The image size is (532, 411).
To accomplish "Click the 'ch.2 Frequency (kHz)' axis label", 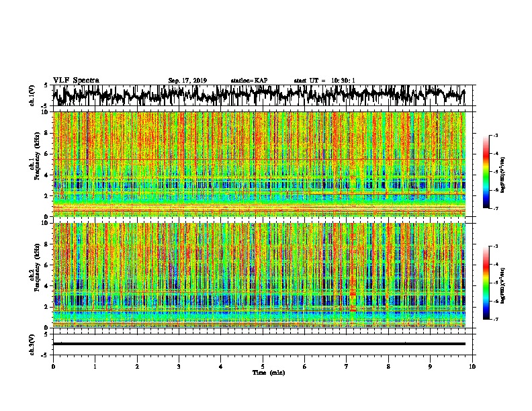I will pos(35,267).
